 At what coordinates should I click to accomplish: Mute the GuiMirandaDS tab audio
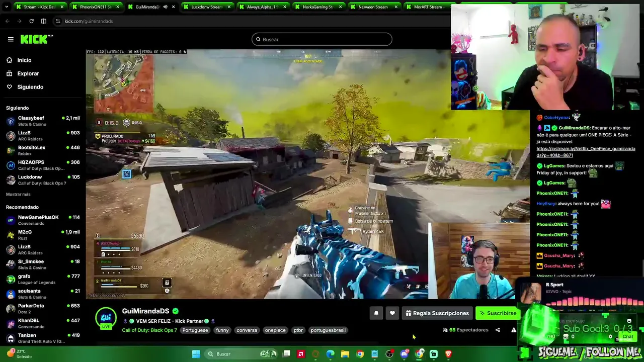[x=165, y=7]
